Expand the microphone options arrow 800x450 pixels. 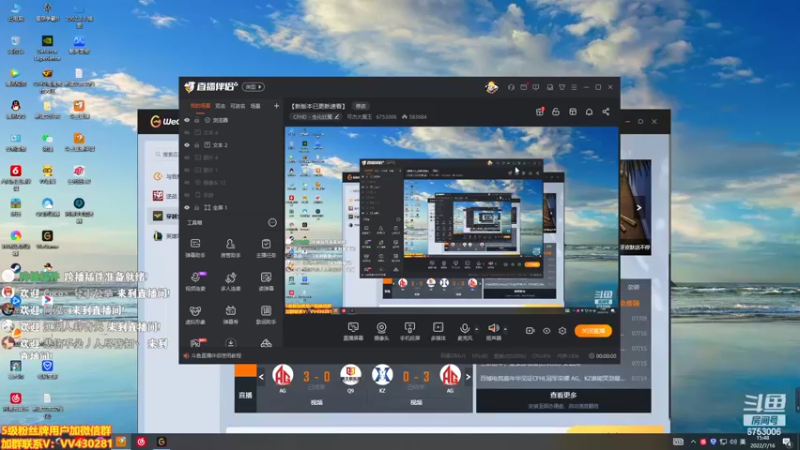(x=477, y=329)
